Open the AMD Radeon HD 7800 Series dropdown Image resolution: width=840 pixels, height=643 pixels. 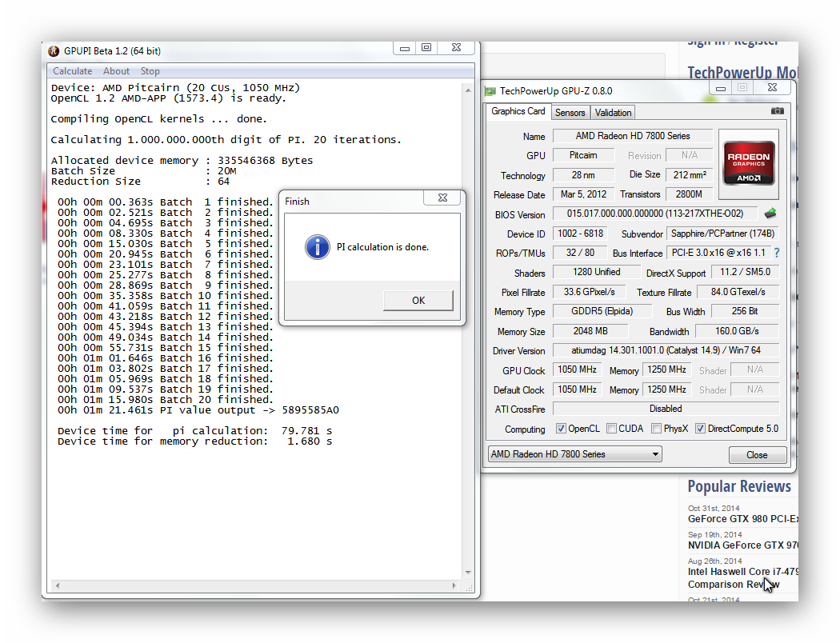[574, 454]
